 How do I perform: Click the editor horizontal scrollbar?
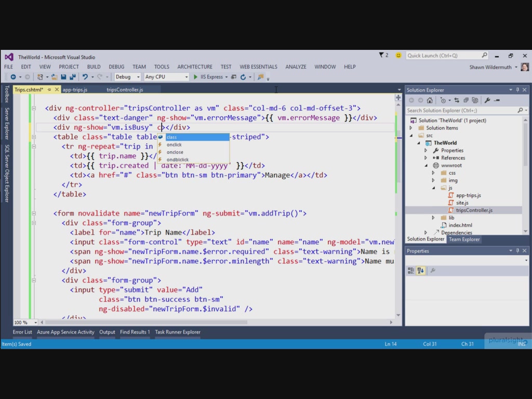coord(146,322)
